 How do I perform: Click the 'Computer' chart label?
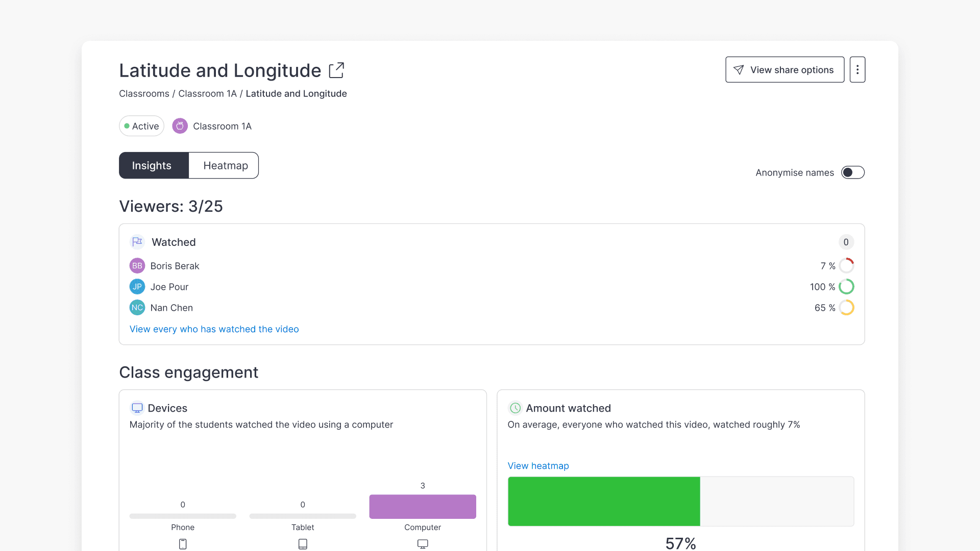[423, 527]
